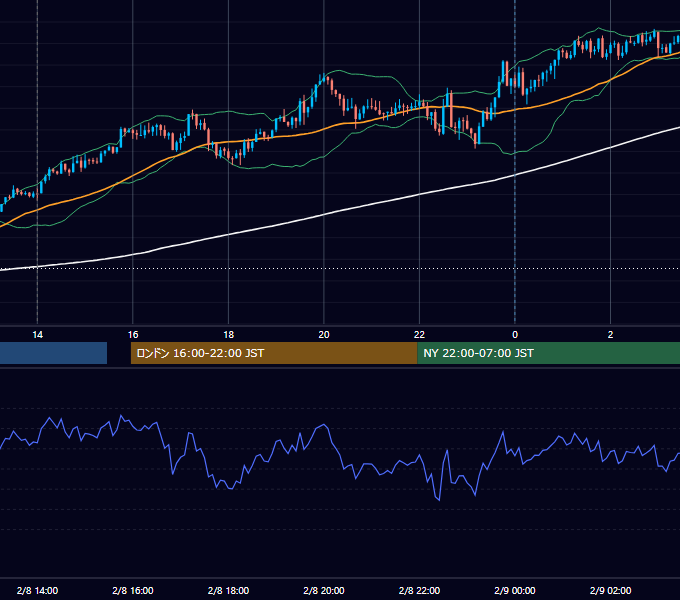The image size is (680, 600).
Task: Click the 2/8 14:00 time label
Action: point(37,590)
